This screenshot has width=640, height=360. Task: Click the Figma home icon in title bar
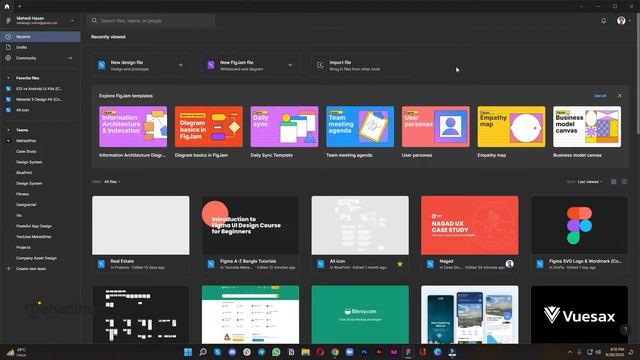pos(7,6)
